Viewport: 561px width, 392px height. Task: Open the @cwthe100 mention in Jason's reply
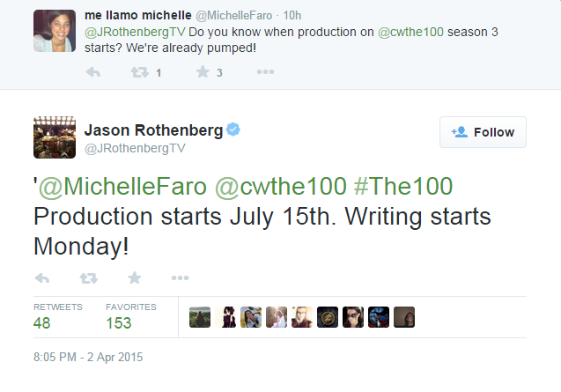(x=280, y=187)
